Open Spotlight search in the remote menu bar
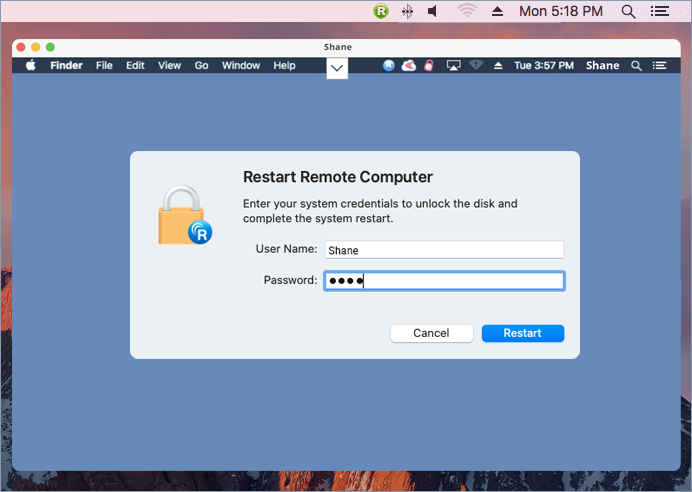 click(x=636, y=66)
